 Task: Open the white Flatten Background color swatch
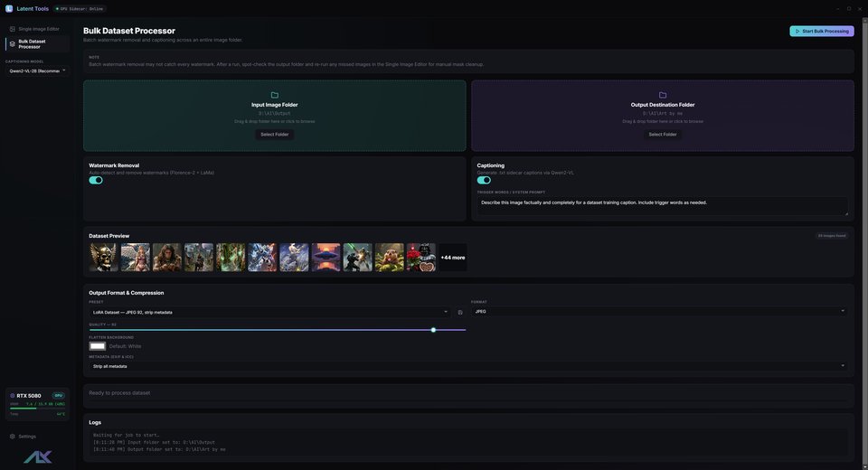[98, 346]
